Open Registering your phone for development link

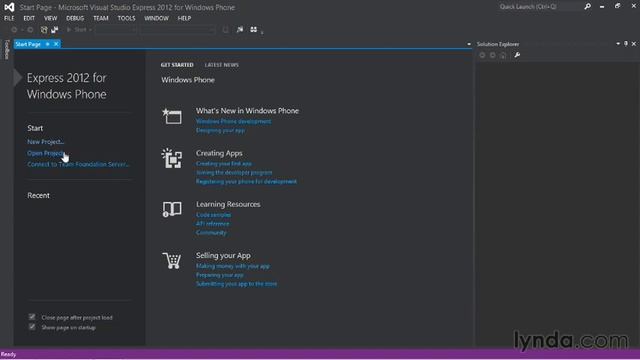click(x=247, y=182)
